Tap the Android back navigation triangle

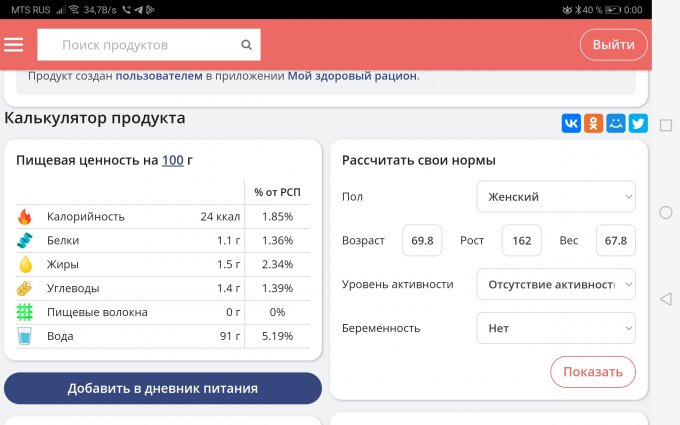[x=666, y=299]
